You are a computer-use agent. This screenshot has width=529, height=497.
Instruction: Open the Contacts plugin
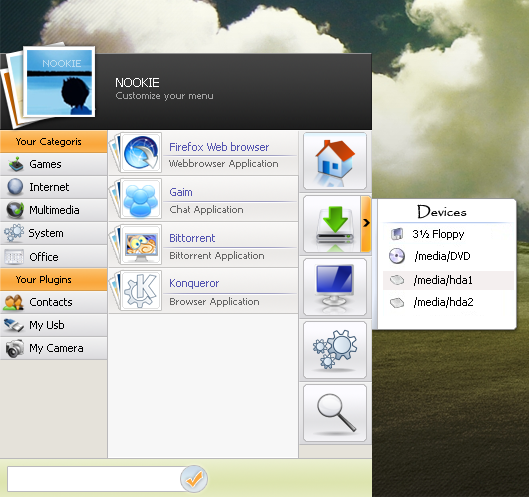pos(54,302)
